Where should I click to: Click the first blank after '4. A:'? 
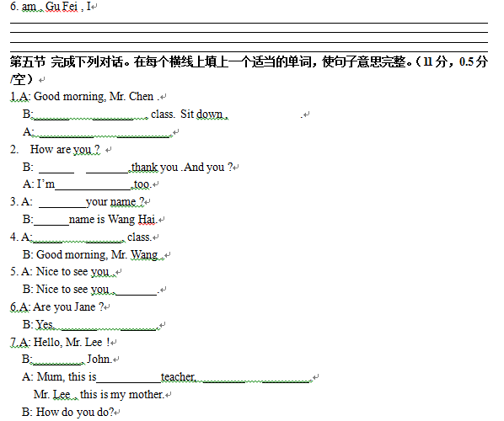click(x=48, y=241)
